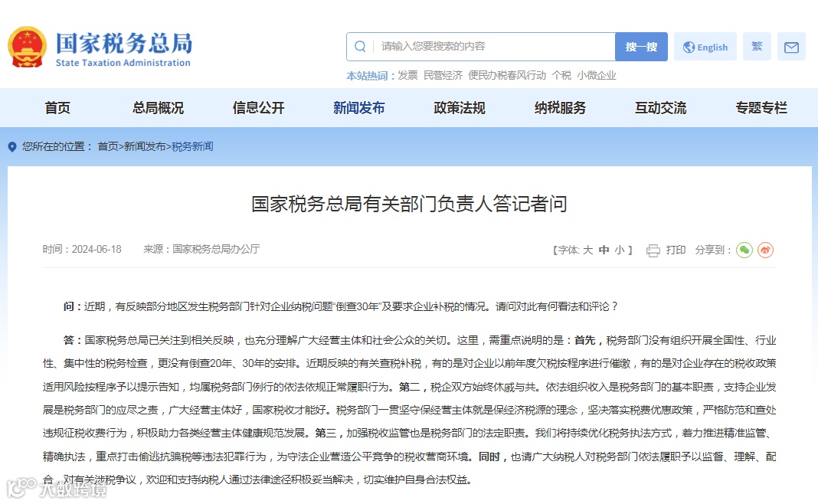Click the source 国家税务总局办公厅
This screenshot has width=818, height=504.
coord(216,250)
